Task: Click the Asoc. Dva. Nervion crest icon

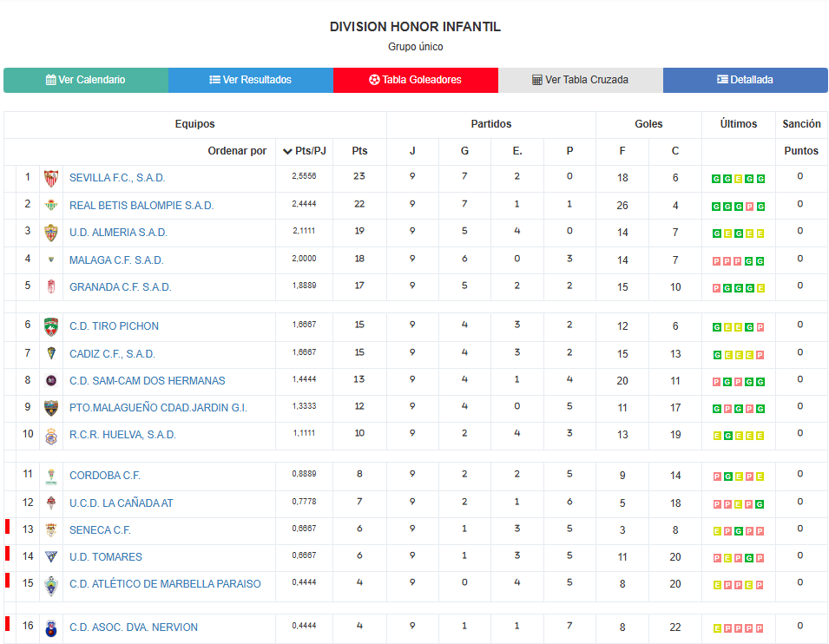Action: pos(51,628)
